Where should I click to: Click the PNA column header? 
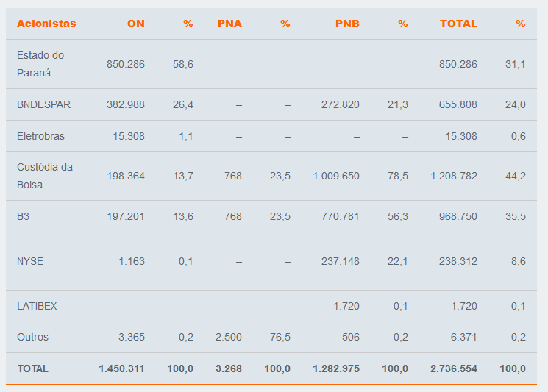coord(229,24)
